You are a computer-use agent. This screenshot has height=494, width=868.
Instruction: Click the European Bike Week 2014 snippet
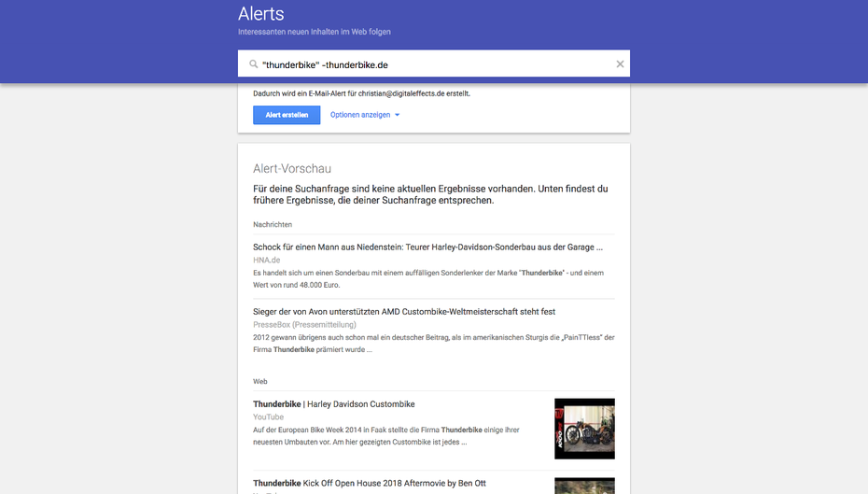coord(385,436)
